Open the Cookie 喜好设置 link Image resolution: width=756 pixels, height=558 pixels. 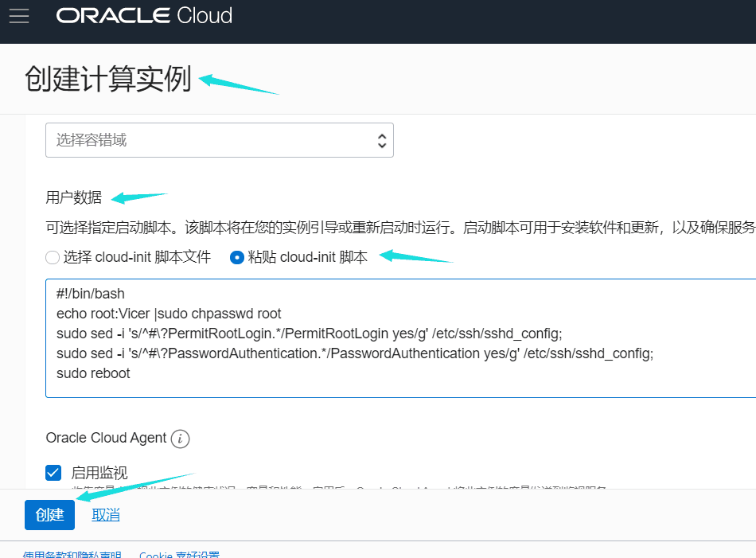(179, 555)
